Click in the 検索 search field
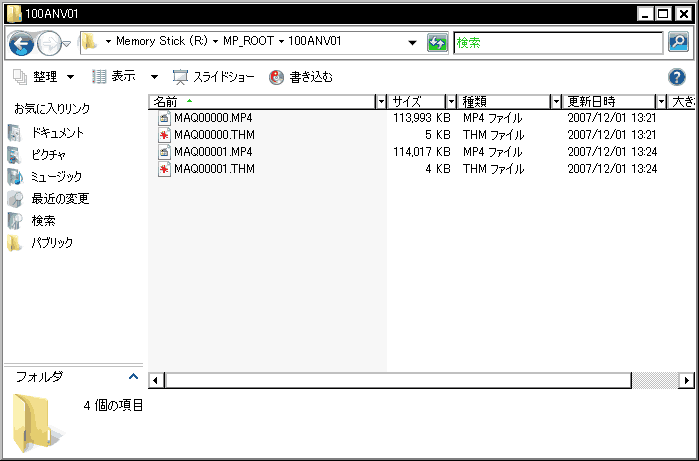The image size is (699, 461). tap(558, 43)
